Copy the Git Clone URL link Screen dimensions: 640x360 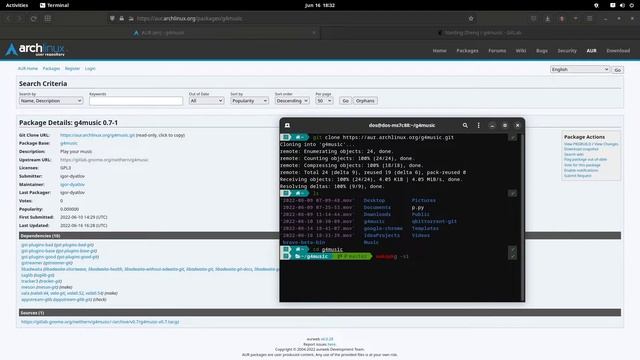(97, 135)
